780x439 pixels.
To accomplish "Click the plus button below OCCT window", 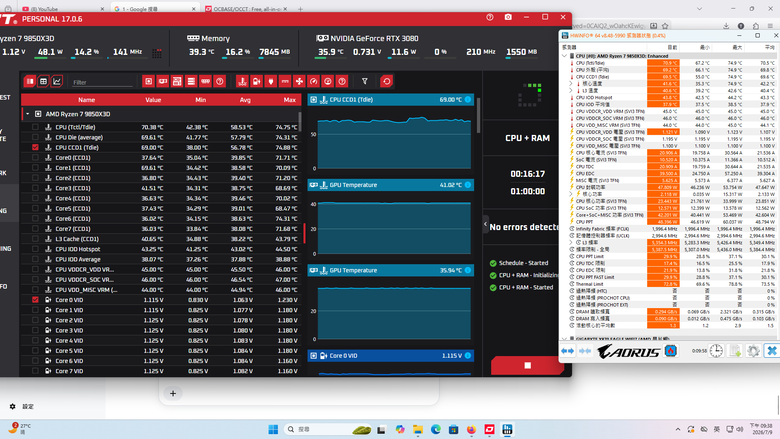I will pyautogui.click(x=173, y=393).
